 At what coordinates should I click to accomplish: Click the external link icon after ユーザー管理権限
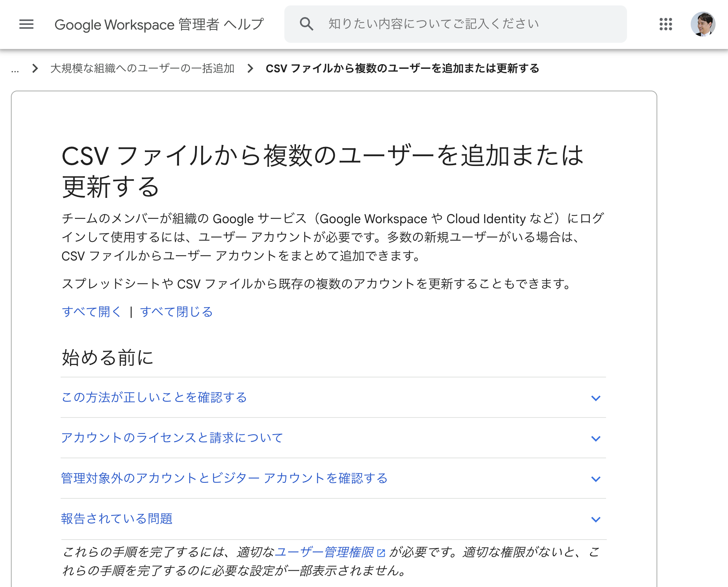(381, 552)
